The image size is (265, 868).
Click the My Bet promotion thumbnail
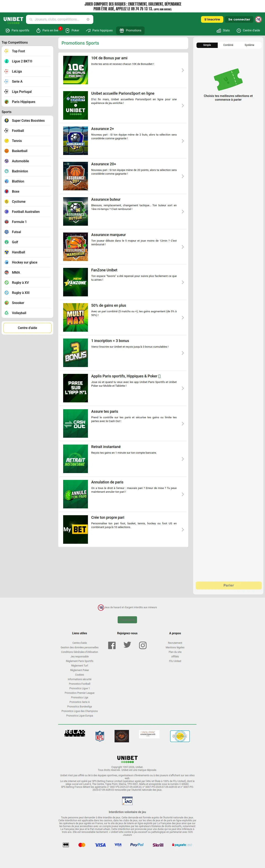76,529
